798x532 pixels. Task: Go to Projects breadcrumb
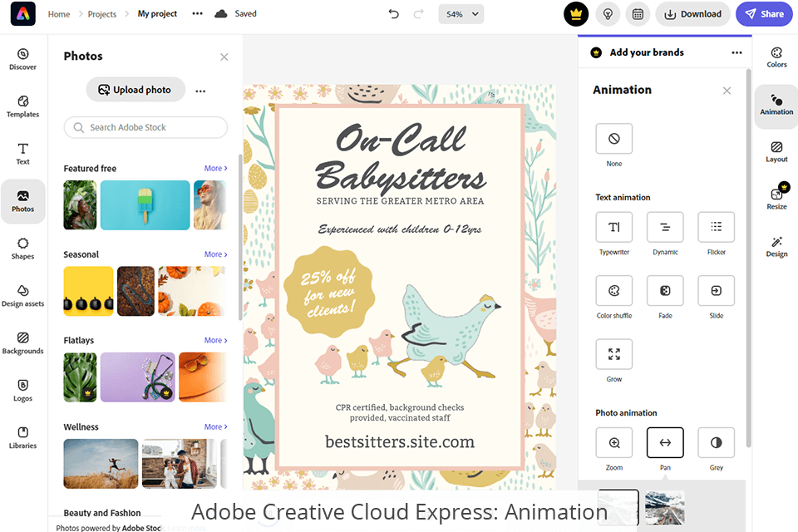click(101, 14)
